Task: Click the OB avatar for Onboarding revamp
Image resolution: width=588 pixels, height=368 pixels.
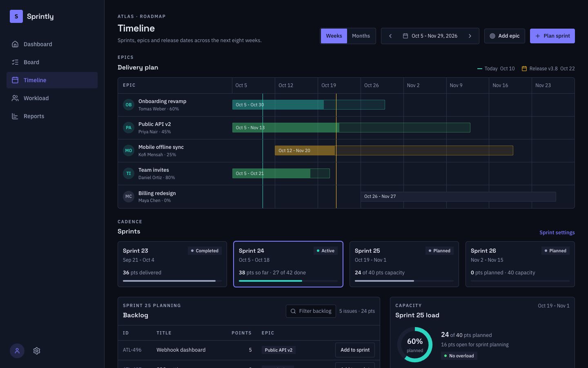Action: click(129, 105)
